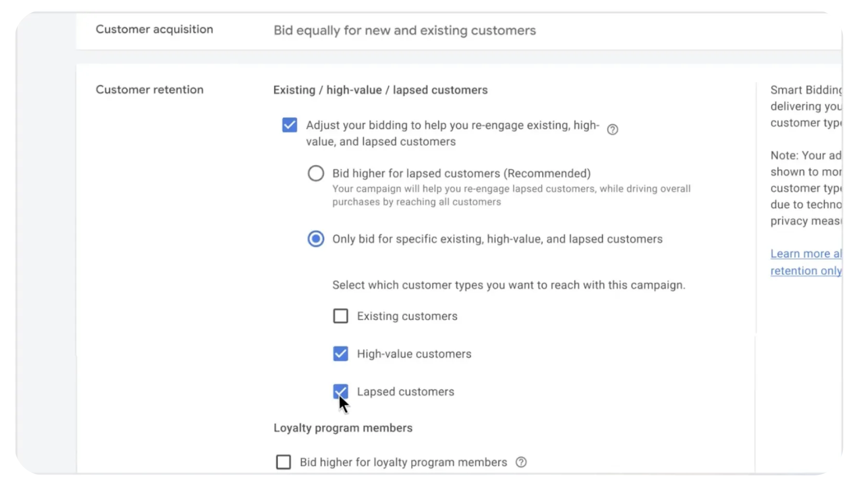This screenshot has width=868, height=487.
Task: Click Existing / high-value / lapsed customers heading
Action: [x=381, y=90]
